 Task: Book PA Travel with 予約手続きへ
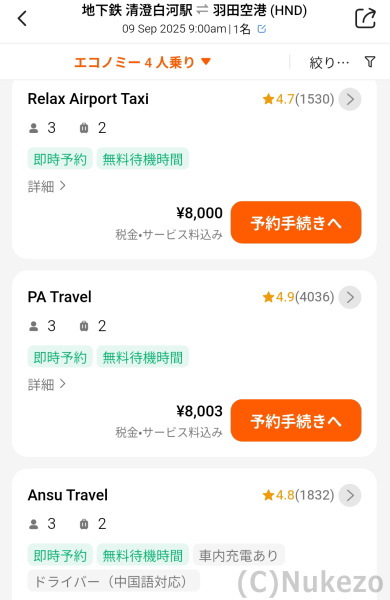(x=296, y=420)
